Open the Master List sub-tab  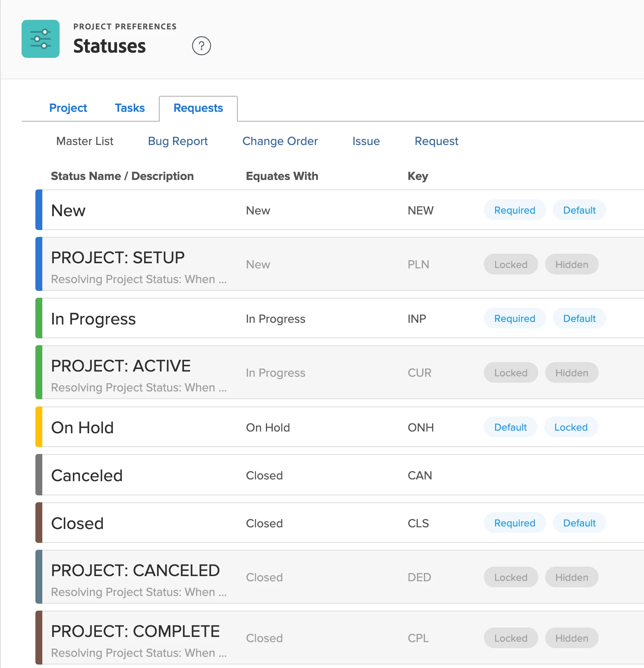point(85,141)
